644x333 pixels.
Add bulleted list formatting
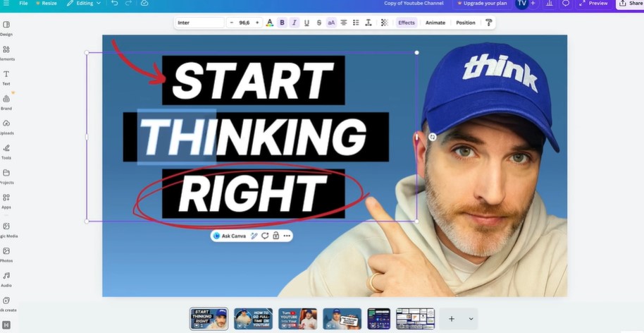(x=356, y=23)
